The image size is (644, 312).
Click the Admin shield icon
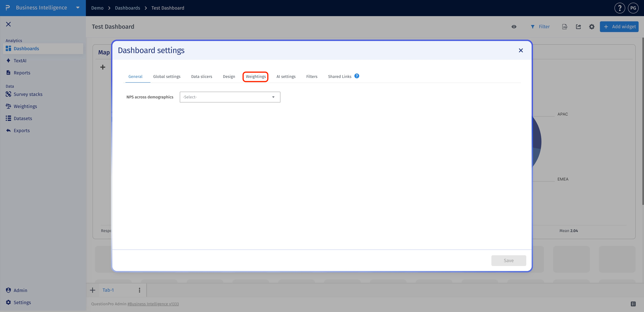[x=8, y=290]
